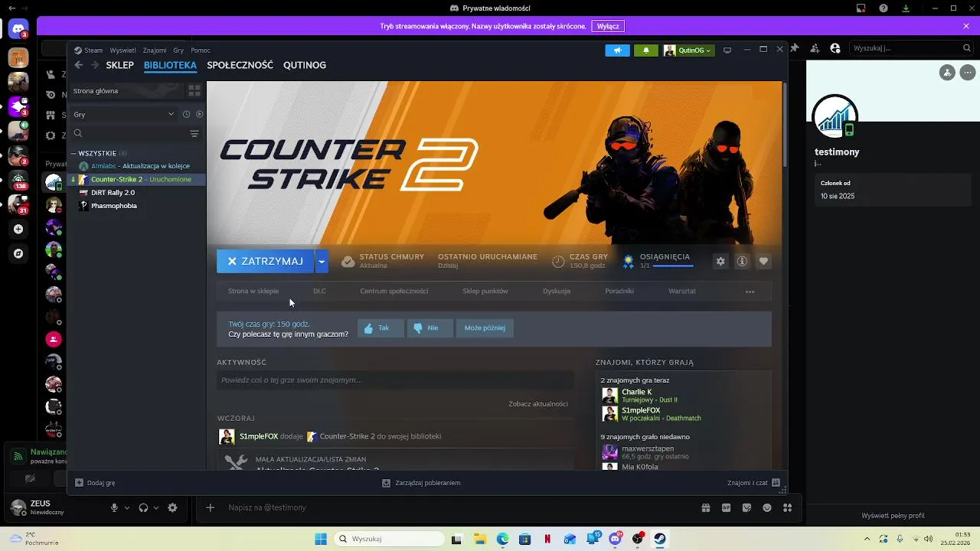Open Discord emoji picker
This screenshot has width=980, height=551.
[x=767, y=508]
